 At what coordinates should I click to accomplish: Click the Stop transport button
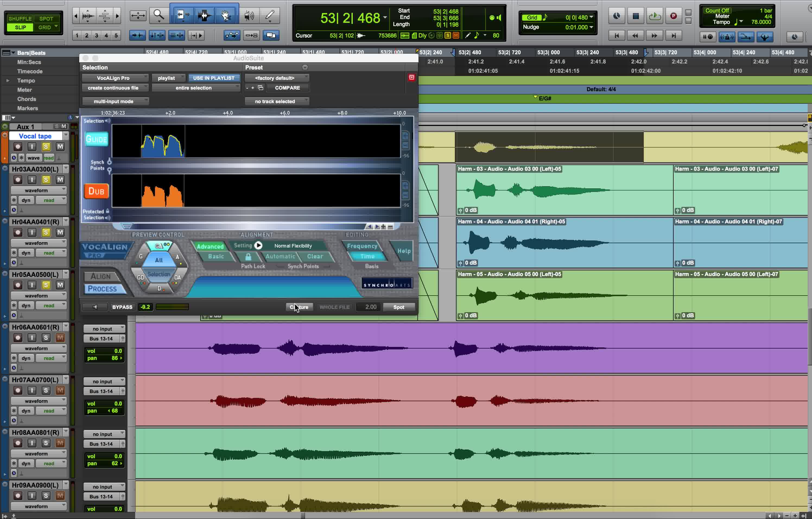636,16
